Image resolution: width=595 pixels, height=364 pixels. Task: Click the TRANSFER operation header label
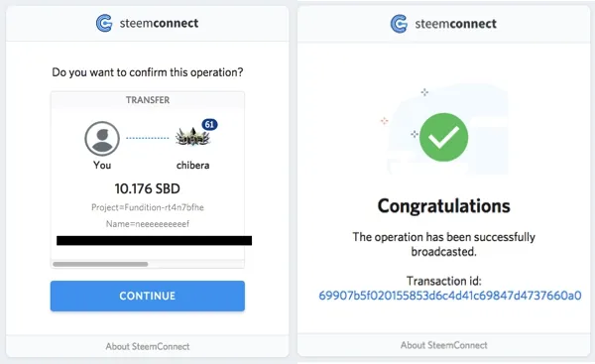(x=148, y=100)
